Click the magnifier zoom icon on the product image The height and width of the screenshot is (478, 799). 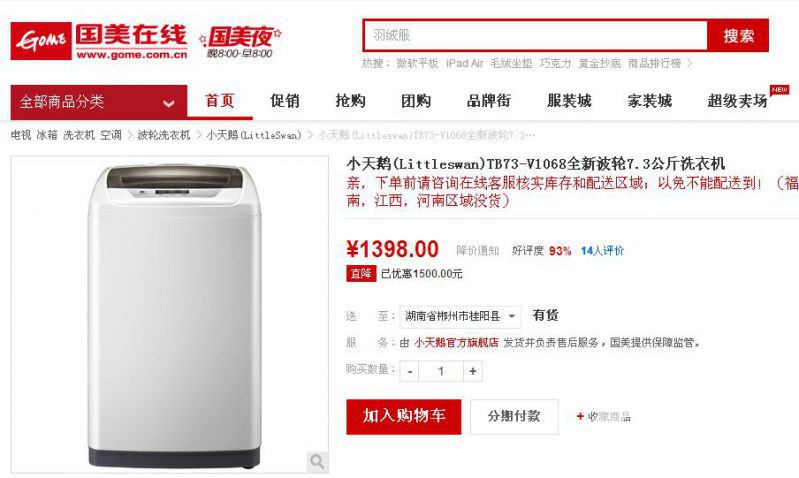[x=317, y=462]
